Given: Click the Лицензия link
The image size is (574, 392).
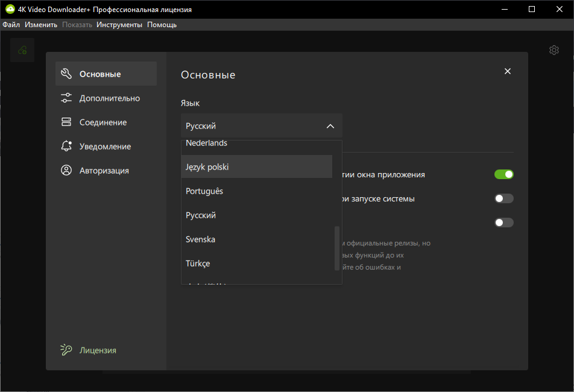Looking at the screenshot, I should pyautogui.click(x=98, y=350).
